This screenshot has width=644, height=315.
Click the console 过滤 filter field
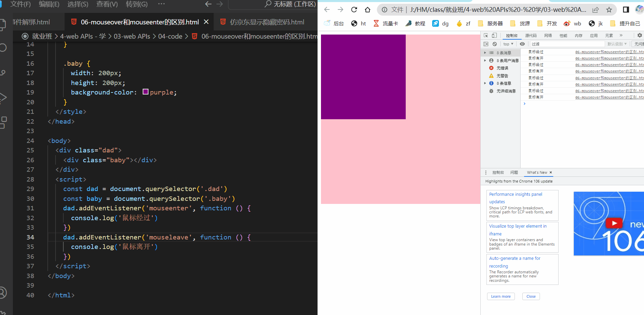(x=567, y=44)
